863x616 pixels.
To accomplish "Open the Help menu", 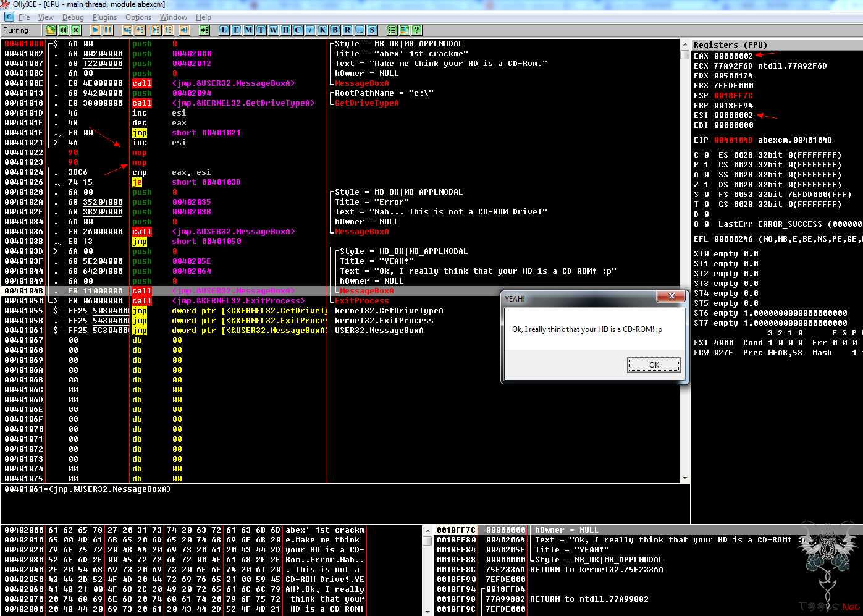I will click(203, 17).
